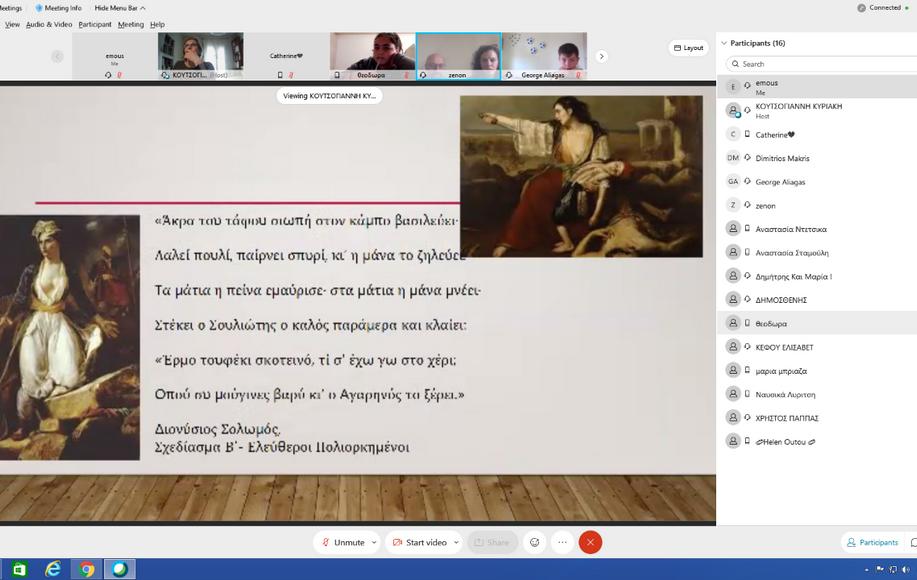917x580 pixels.
Task: Select the Catherine video tile
Action: 287,56
